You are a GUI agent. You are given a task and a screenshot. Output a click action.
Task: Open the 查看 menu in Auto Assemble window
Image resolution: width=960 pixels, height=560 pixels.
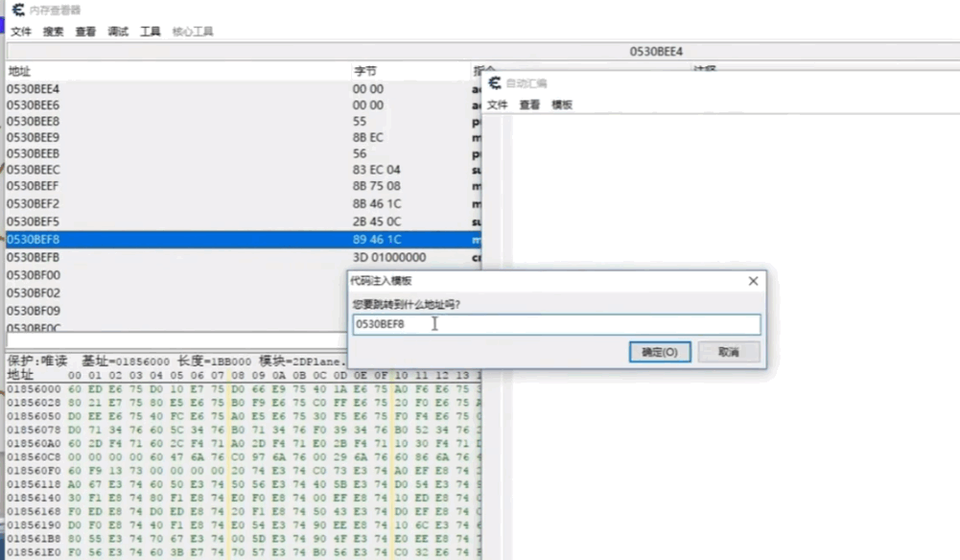point(529,105)
